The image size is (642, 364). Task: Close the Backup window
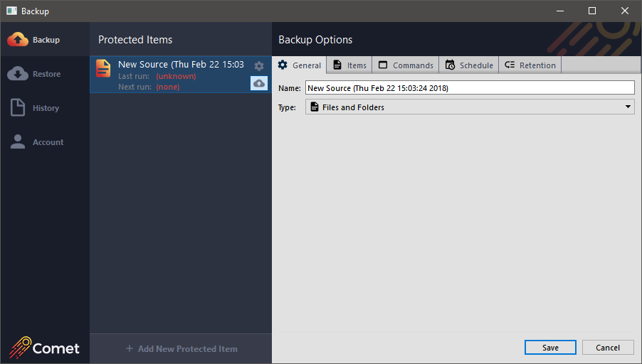click(x=625, y=11)
